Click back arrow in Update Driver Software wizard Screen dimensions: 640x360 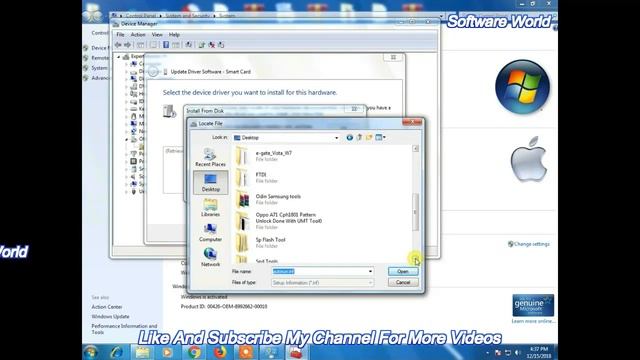tap(153, 72)
